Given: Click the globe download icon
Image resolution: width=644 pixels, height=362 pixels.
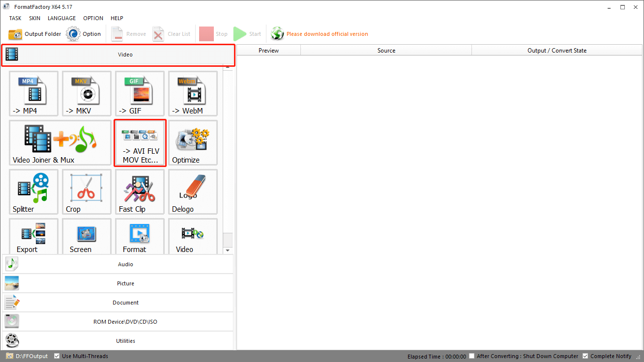Looking at the screenshot, I should pos(277,34).
